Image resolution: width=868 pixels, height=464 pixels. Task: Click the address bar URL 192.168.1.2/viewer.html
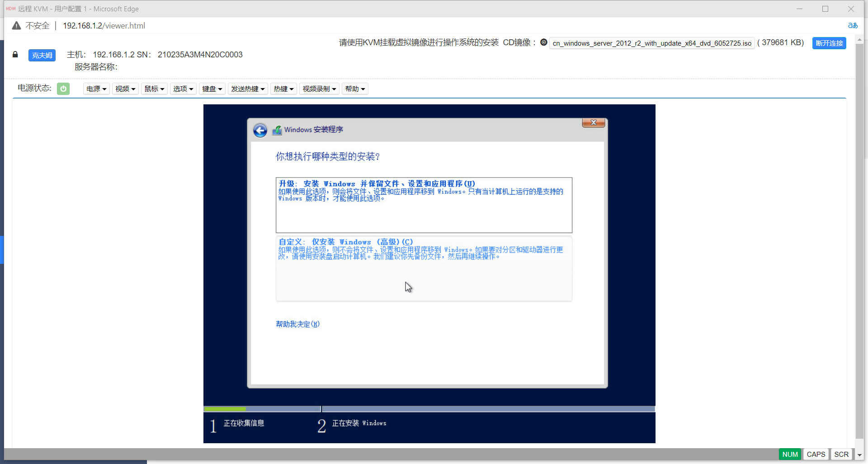(x=104, y=26)
